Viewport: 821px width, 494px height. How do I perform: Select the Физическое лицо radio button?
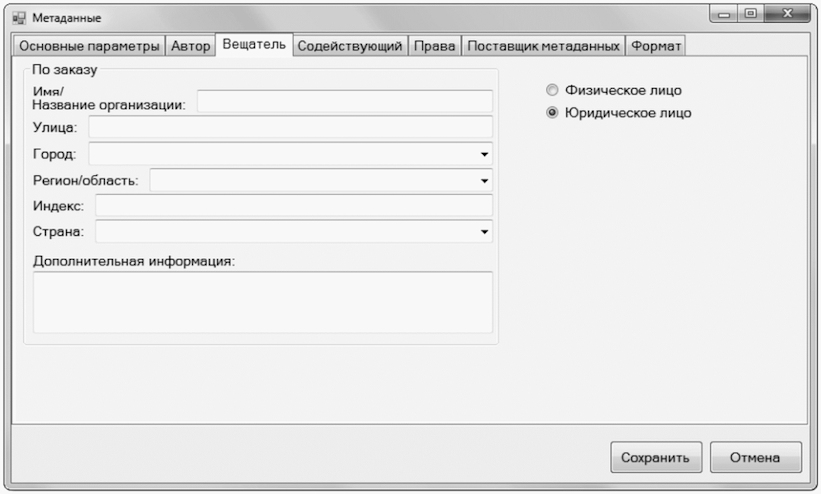(552, 90)
